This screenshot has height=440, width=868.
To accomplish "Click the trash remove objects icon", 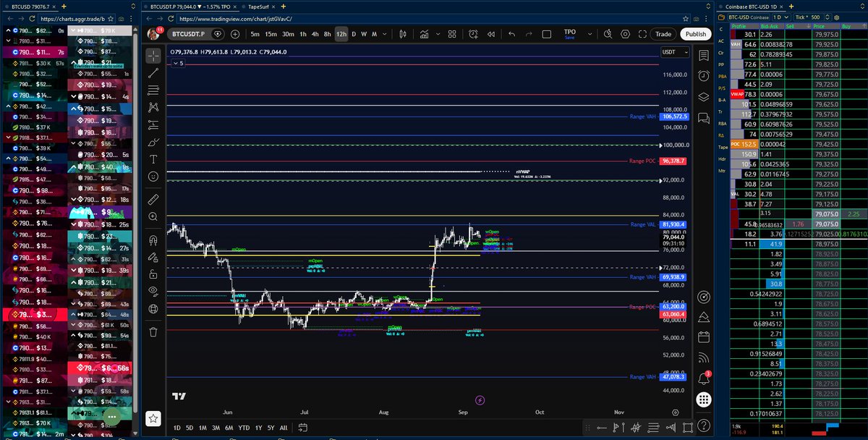I will 153,332.
